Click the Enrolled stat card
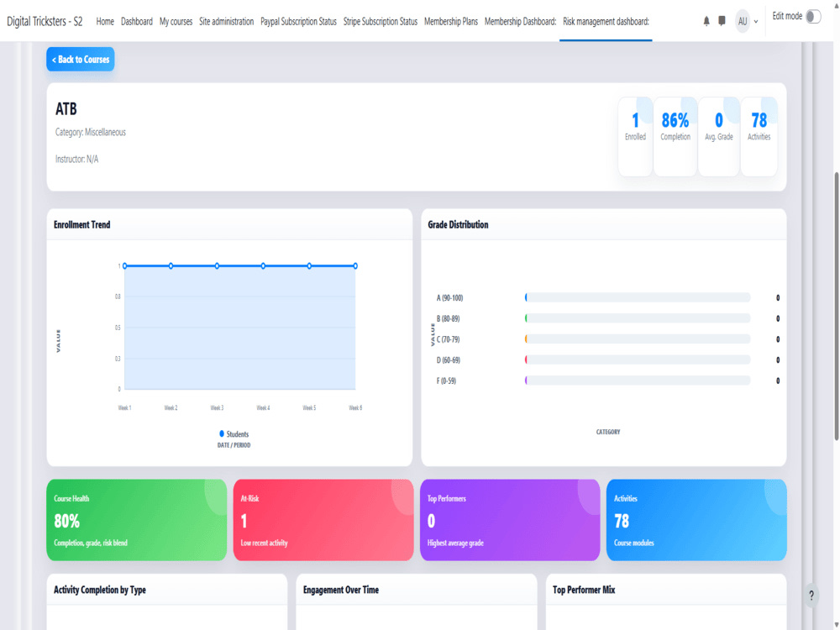This screenshot has width=840, height=630. [x=635, y=137]
